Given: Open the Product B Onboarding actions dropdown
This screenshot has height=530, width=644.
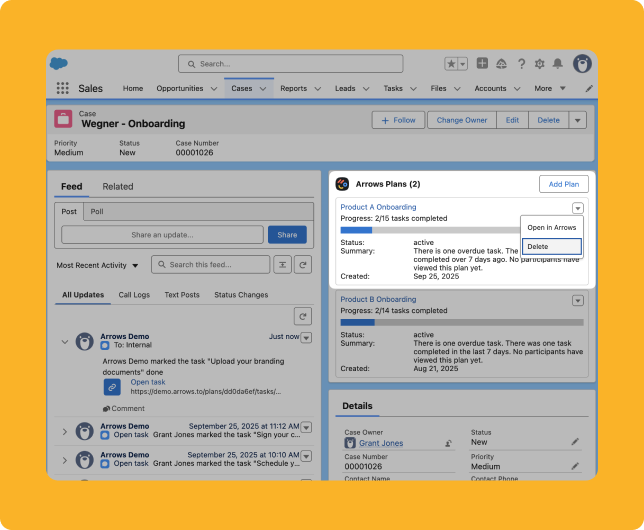Looking at the screenshot, I should (577, 301).
